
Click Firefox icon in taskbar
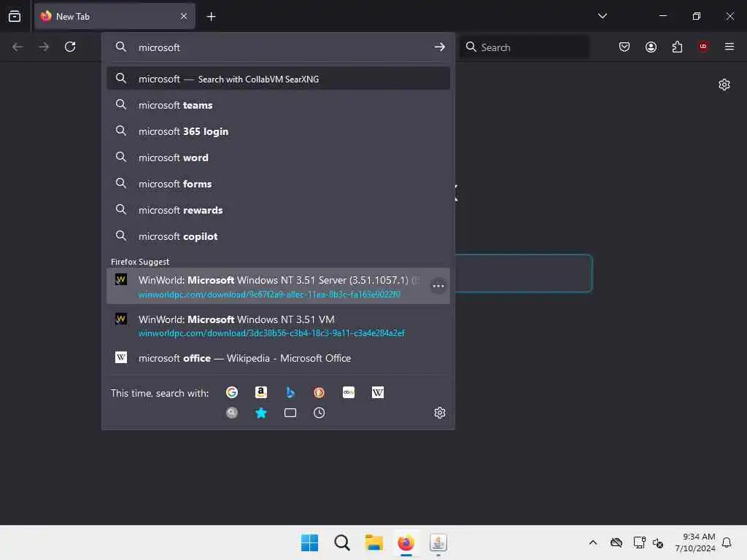(406, 542)
